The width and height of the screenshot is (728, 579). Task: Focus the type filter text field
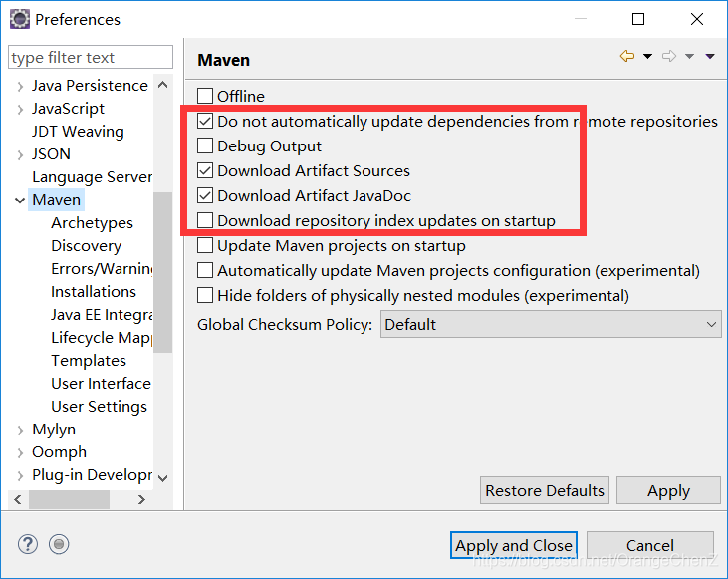91,57
